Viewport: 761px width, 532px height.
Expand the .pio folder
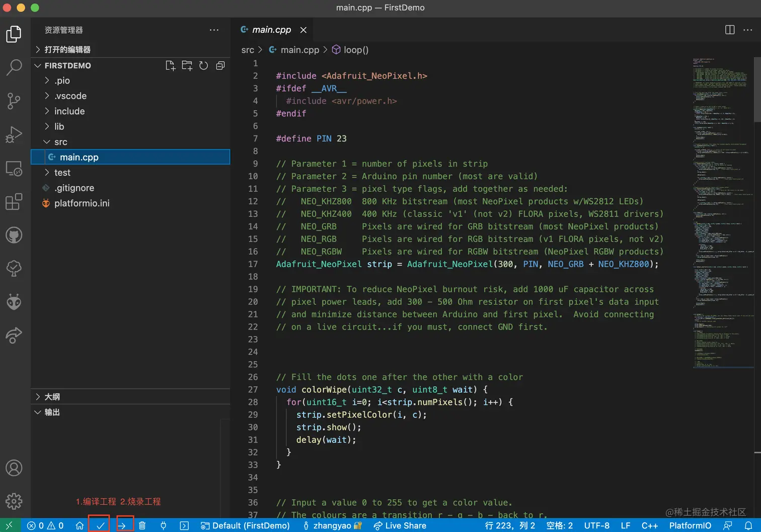click(130, 81)
